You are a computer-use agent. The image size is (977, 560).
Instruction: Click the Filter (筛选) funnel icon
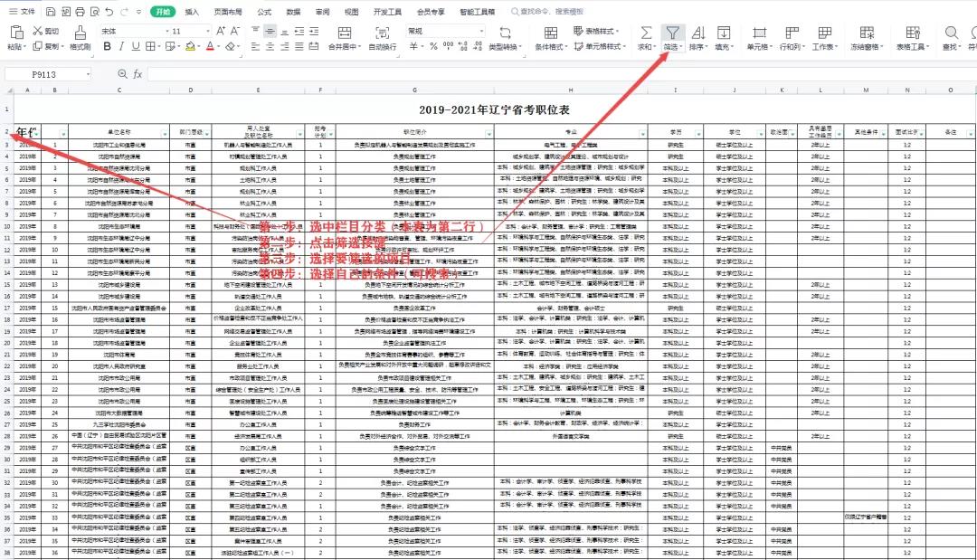point(672,33)
